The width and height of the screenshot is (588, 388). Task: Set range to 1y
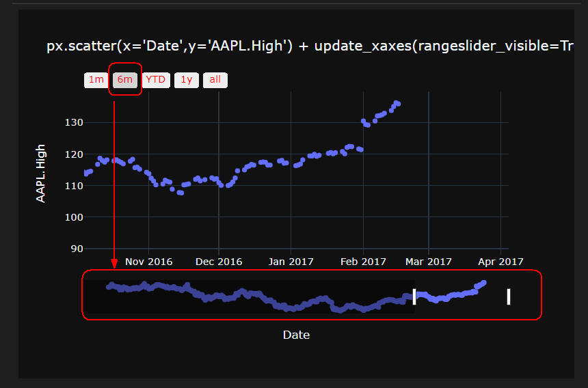coord(187,80)
